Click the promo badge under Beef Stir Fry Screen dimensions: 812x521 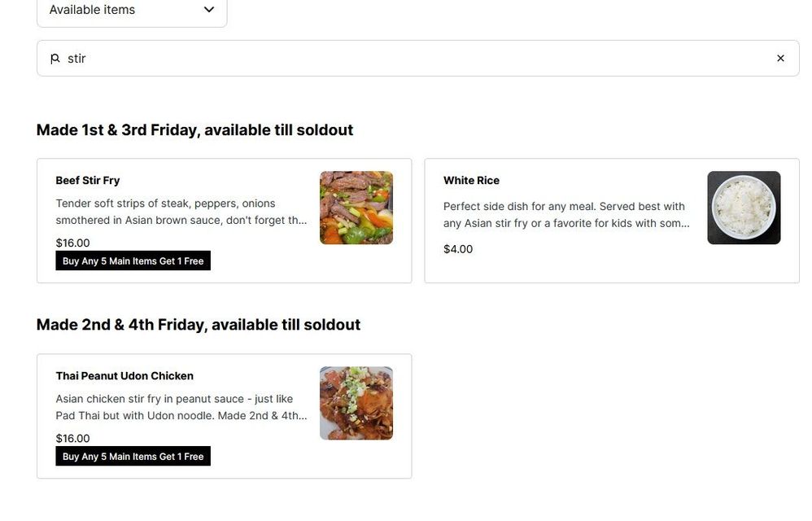click(x=133, y=261)
